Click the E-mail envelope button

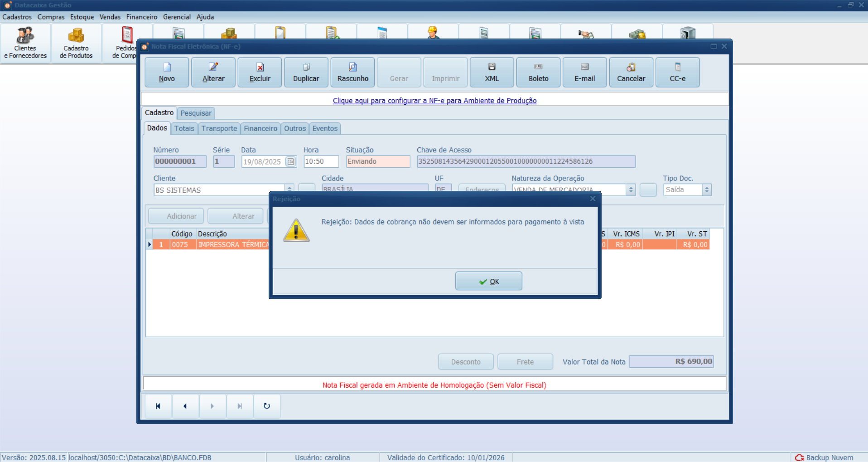point(584,72)
